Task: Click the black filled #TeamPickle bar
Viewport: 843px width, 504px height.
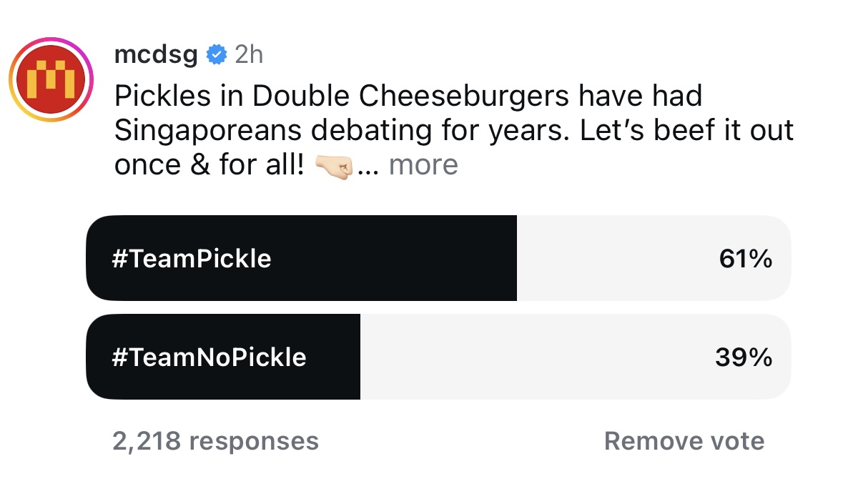Action: click(301, 258)
